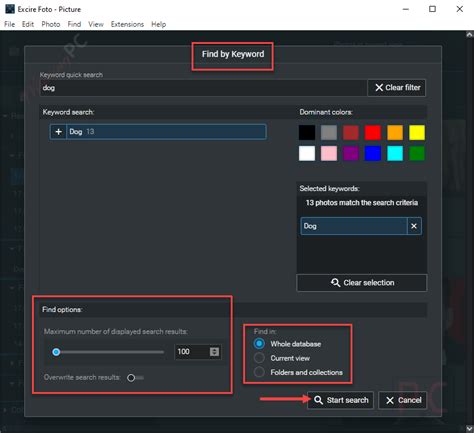Select Folders and collections radio option
The height and width of the screenshot is (433, 474).
[259, 372]
